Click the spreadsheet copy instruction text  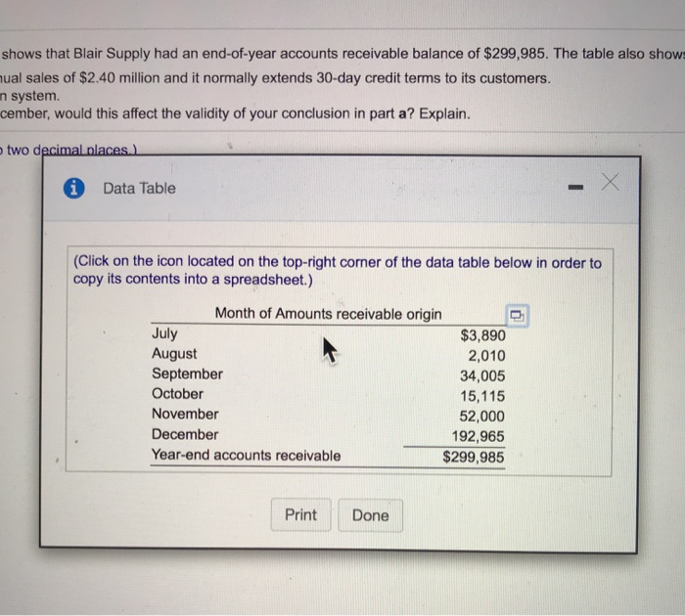(338, 271)
